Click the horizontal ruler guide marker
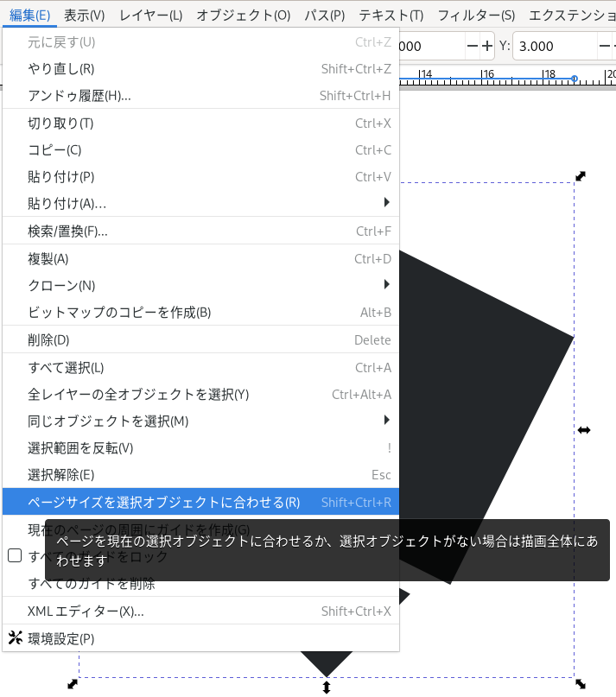 click(x=575, y=79)
